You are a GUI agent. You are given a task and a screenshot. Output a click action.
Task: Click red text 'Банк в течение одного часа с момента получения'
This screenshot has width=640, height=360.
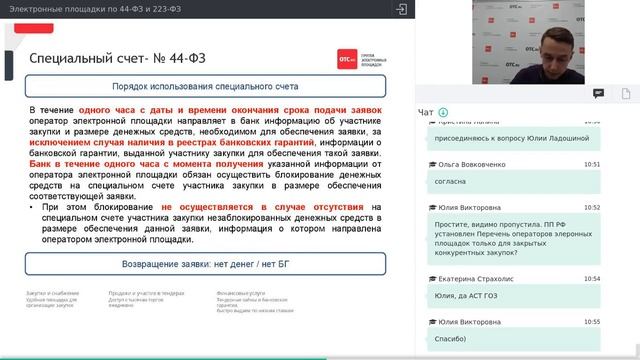146,164
